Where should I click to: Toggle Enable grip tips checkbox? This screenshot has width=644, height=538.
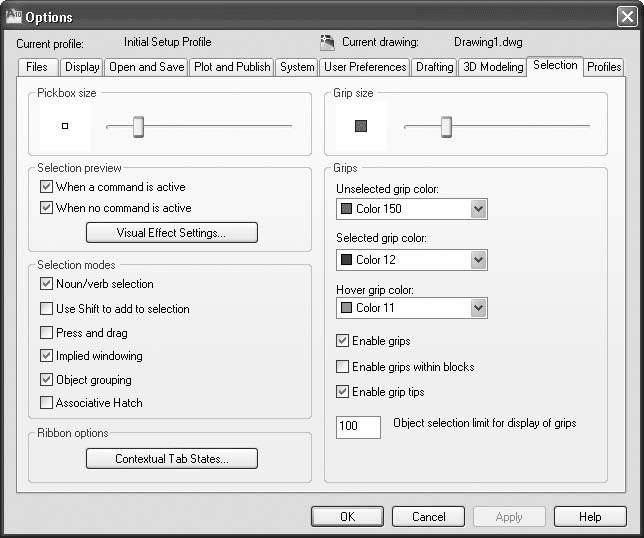[343, 391]
